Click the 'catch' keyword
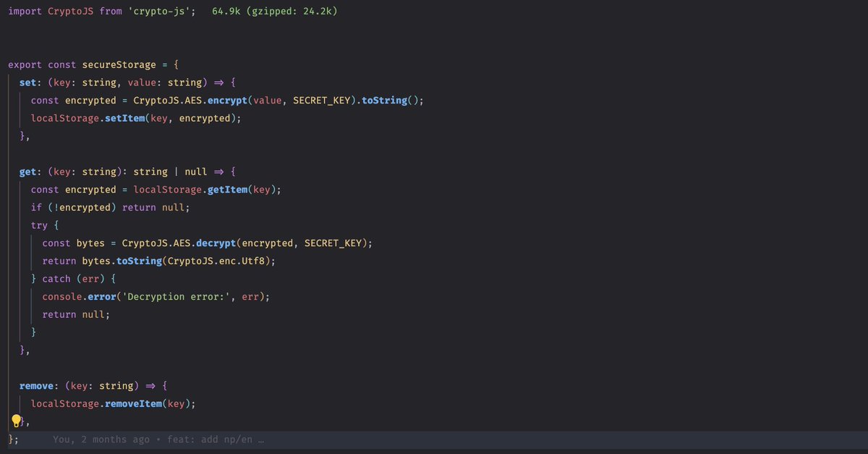The width and height of the screenshot is (868, 454). coord(56,279)
